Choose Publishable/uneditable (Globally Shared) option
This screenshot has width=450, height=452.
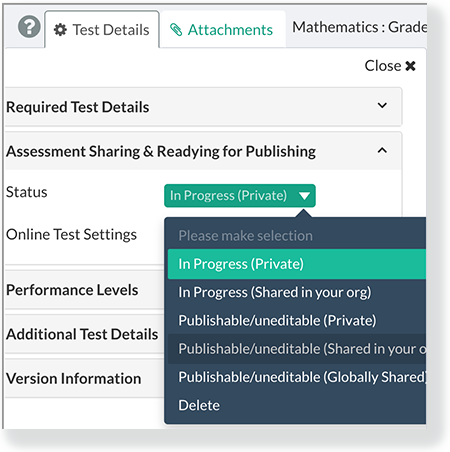click(297, 377)
